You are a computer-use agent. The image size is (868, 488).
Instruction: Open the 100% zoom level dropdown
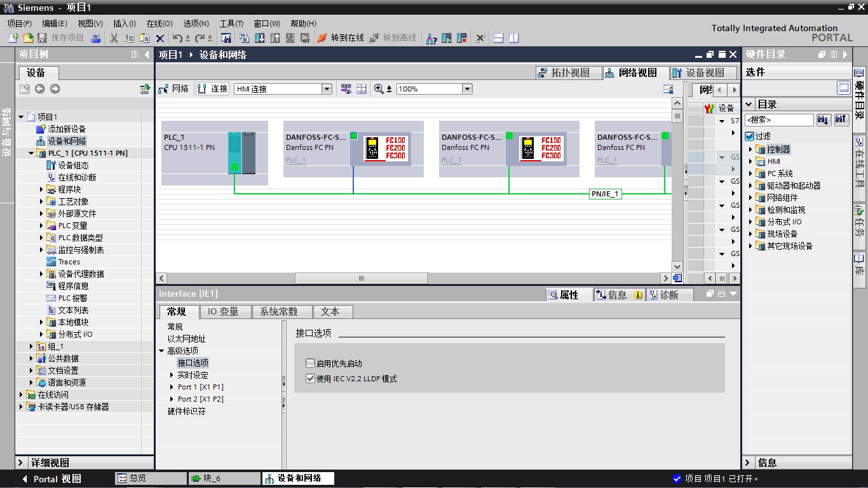467,89
